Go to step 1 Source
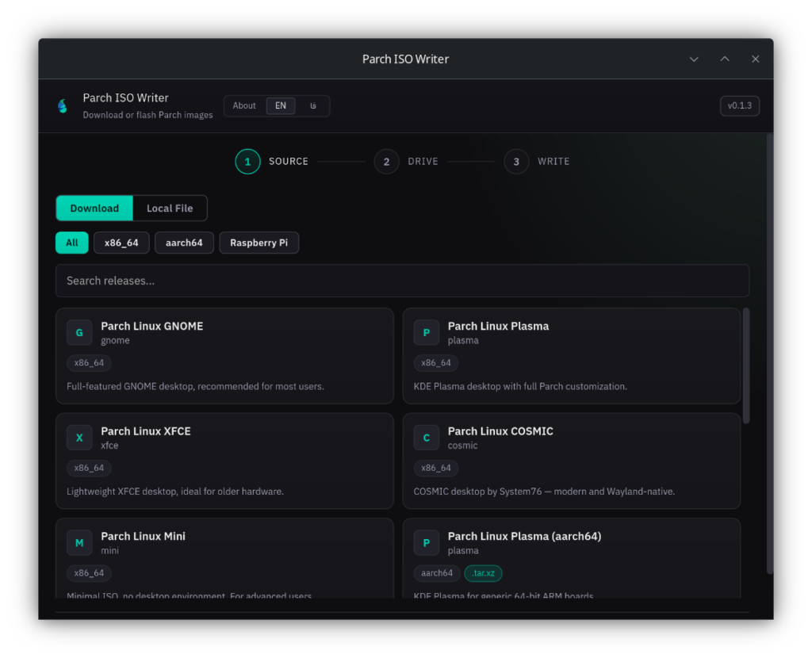The image size is (812, 658). pyautogui.click(x=272, y=162)
